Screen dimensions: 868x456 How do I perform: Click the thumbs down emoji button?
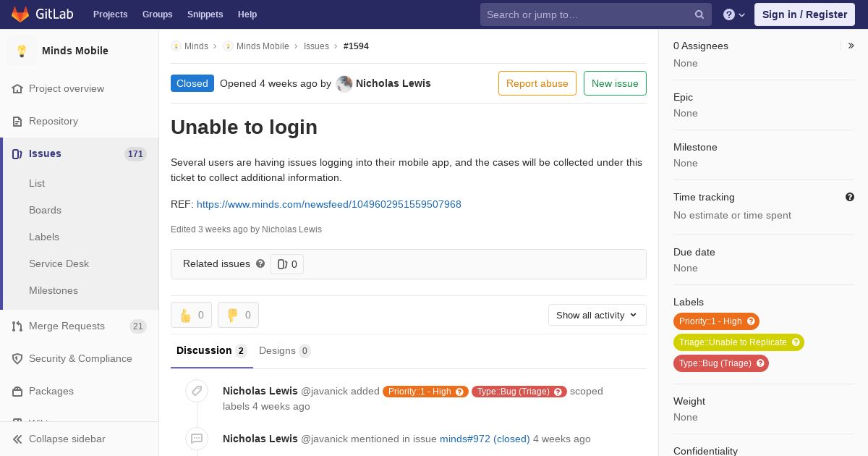point(238,315)
